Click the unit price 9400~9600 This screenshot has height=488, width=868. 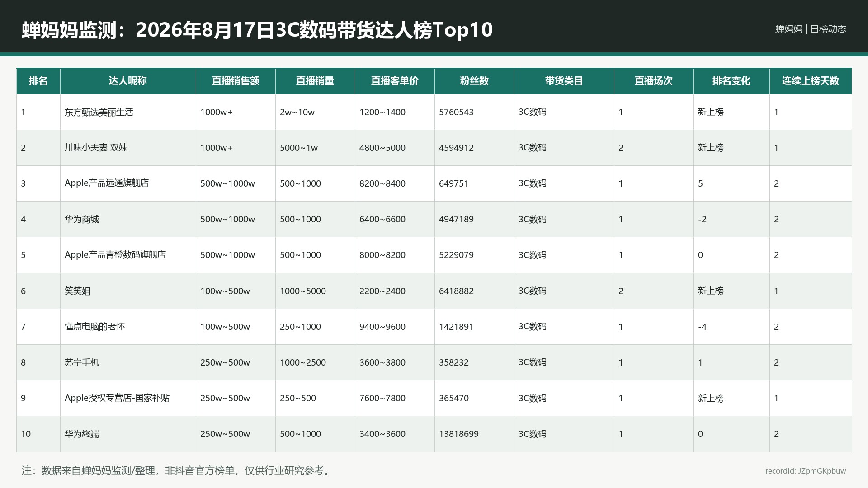coord(382,327)
